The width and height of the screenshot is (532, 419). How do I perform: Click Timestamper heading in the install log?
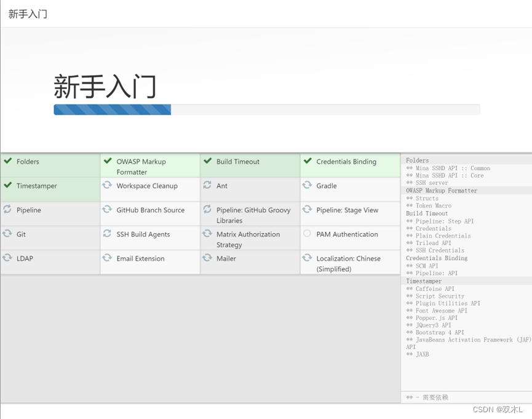pyautogui.click(x=424, y=281)
